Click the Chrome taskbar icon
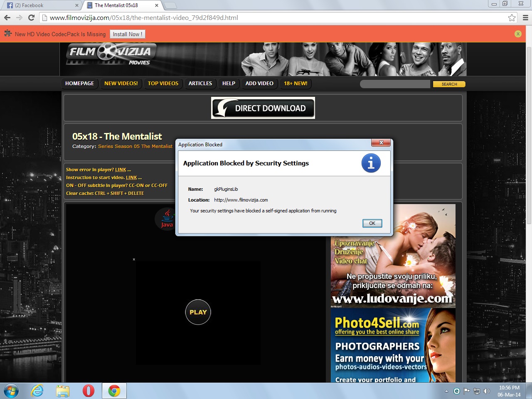The image size is (532, 399). 114,391
